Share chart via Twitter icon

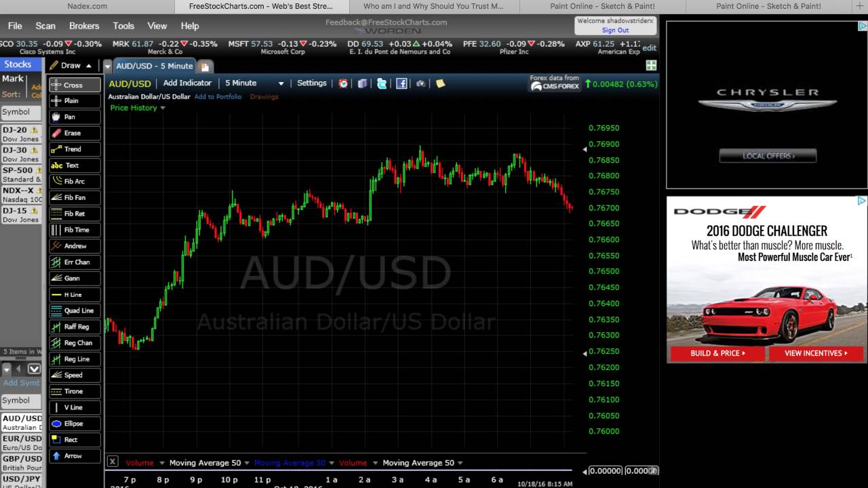382,83
